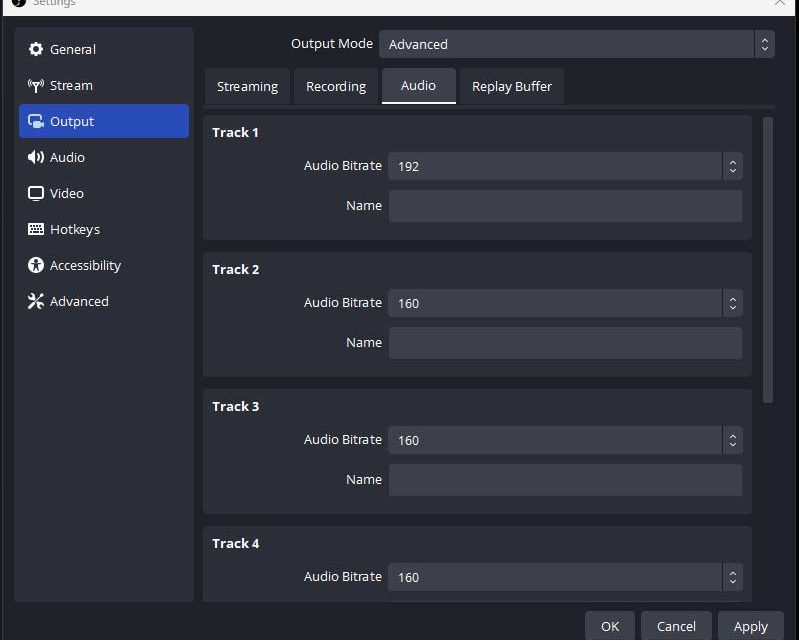Click the Advanced tools icon

36,301
